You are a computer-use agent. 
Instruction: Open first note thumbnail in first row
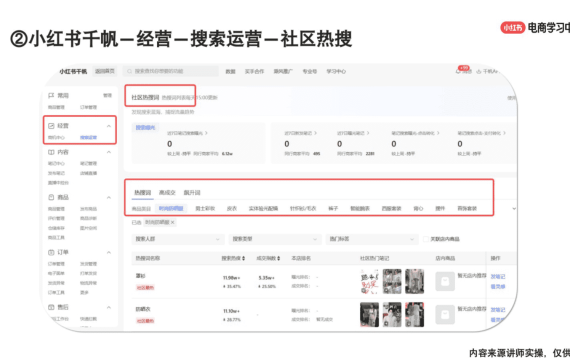pos(369,281)
